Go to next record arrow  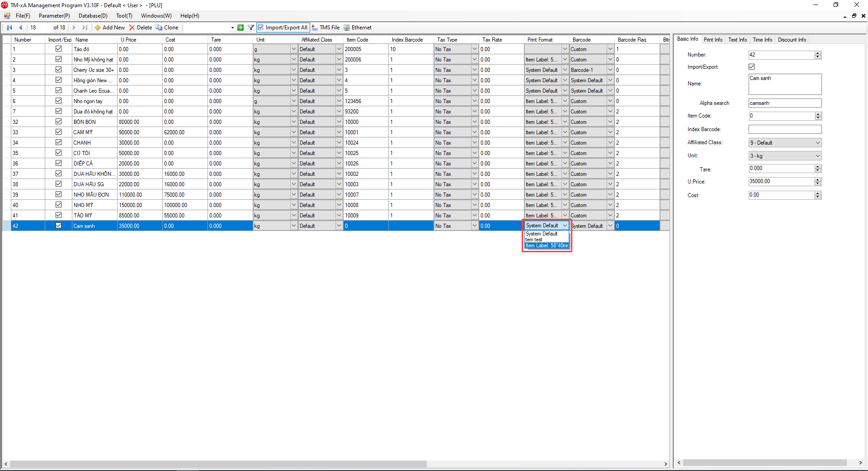74,28
